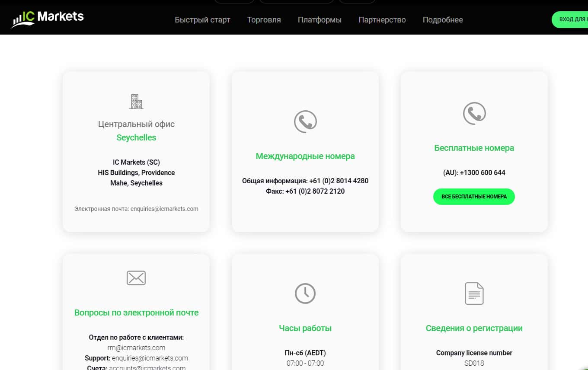Screen dimensions: 588x370
Task: Click the SD018 license value
Action: tap(474, 363)
